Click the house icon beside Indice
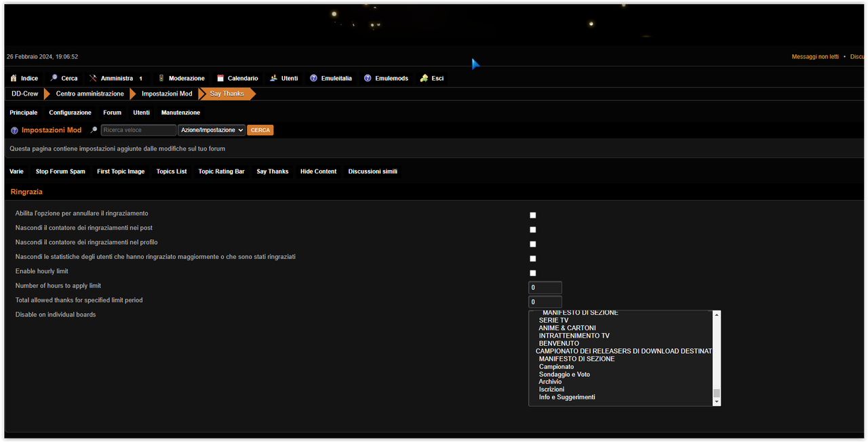This screenshot has width=868, height=442. [x=14, y=78]
